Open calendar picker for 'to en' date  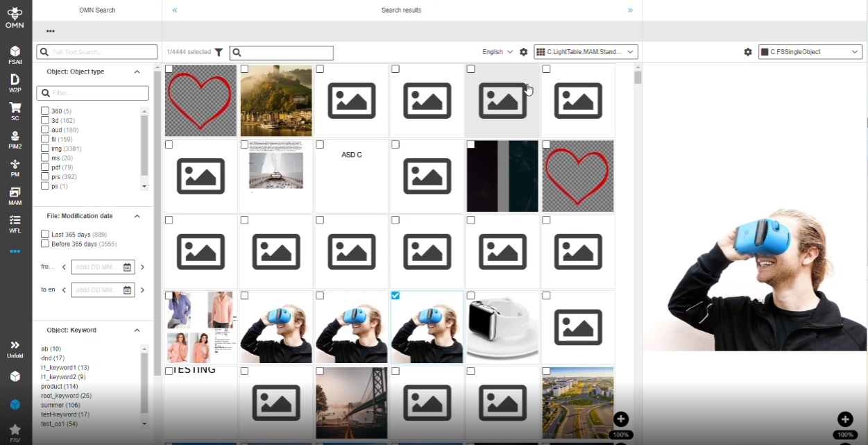tap(127, 290)
